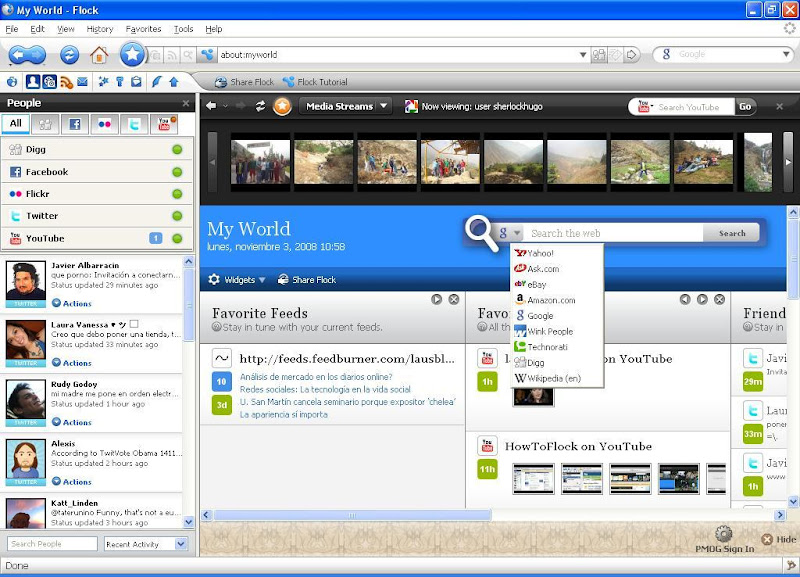Open the Blog Editor feather icon
This screenshot has width=800, height=577.
point(157,82)
